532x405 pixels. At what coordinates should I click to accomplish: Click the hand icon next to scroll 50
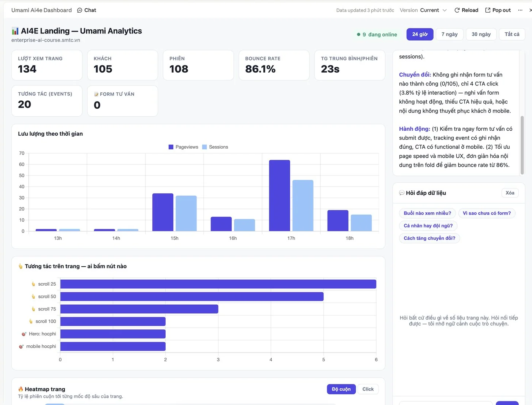33,297
